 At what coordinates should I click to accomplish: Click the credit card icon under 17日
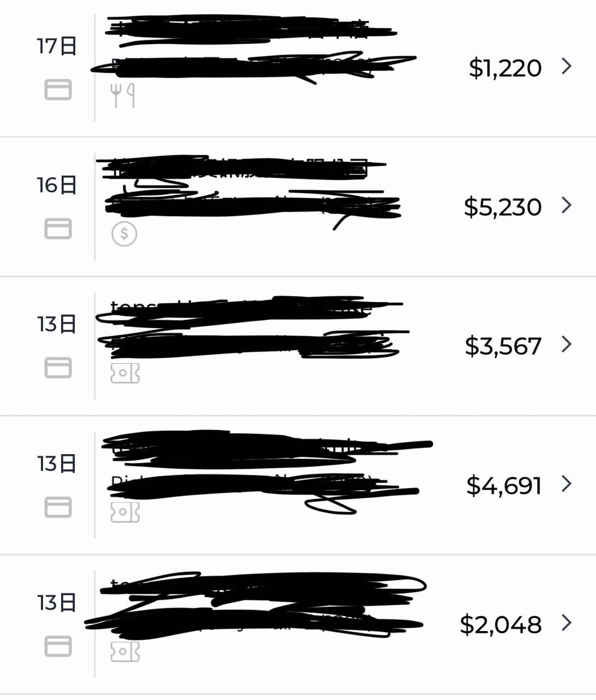tap(58, 89)
